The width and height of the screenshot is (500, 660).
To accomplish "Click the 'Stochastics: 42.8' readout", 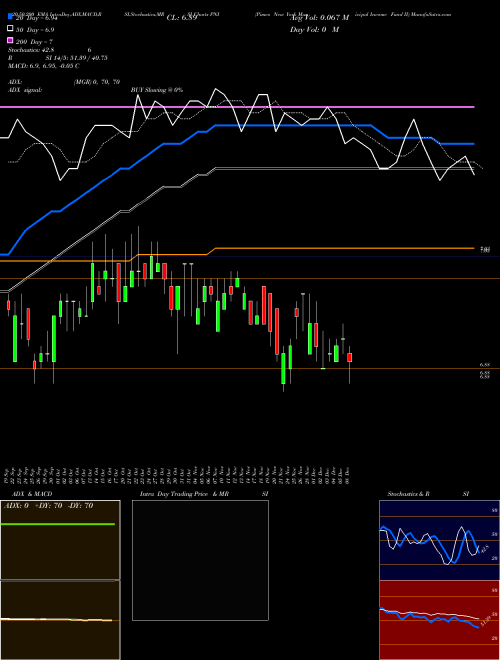I will tap(29, 50).
